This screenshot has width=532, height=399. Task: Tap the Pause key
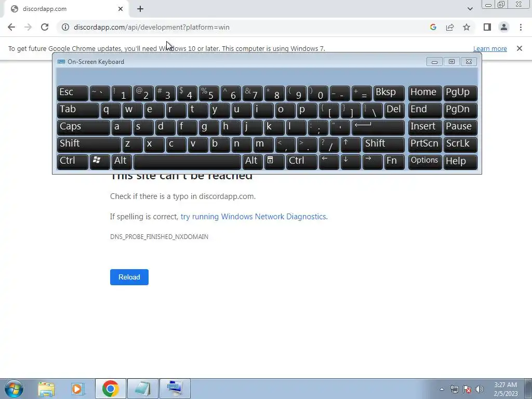(x=460, y=127)
